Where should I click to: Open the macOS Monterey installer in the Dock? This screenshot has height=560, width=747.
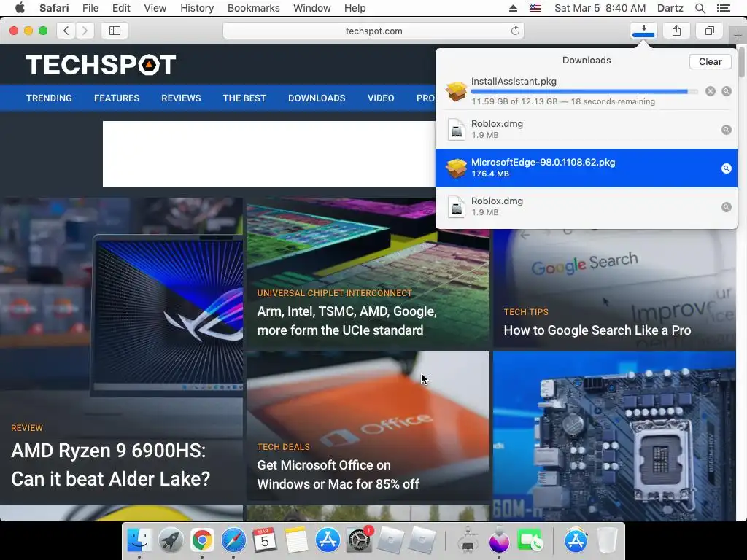[x=499, y=540]
